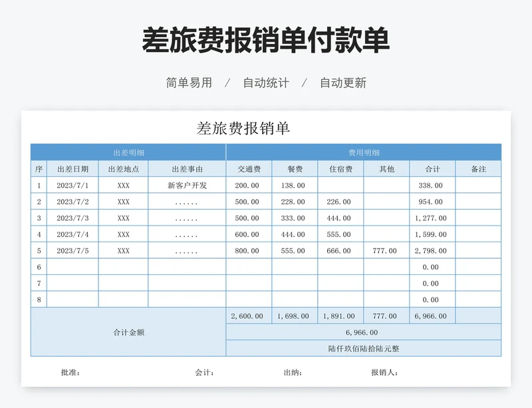
Task: Click the 出差日期 column header
Action: (72, 169)
